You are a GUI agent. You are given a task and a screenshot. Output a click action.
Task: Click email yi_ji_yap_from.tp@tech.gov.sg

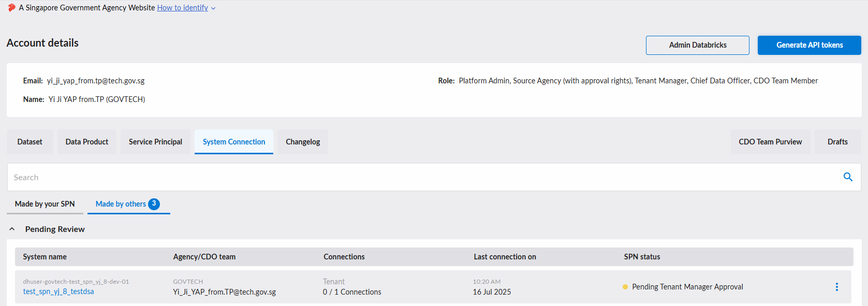[x=96, y=81]
